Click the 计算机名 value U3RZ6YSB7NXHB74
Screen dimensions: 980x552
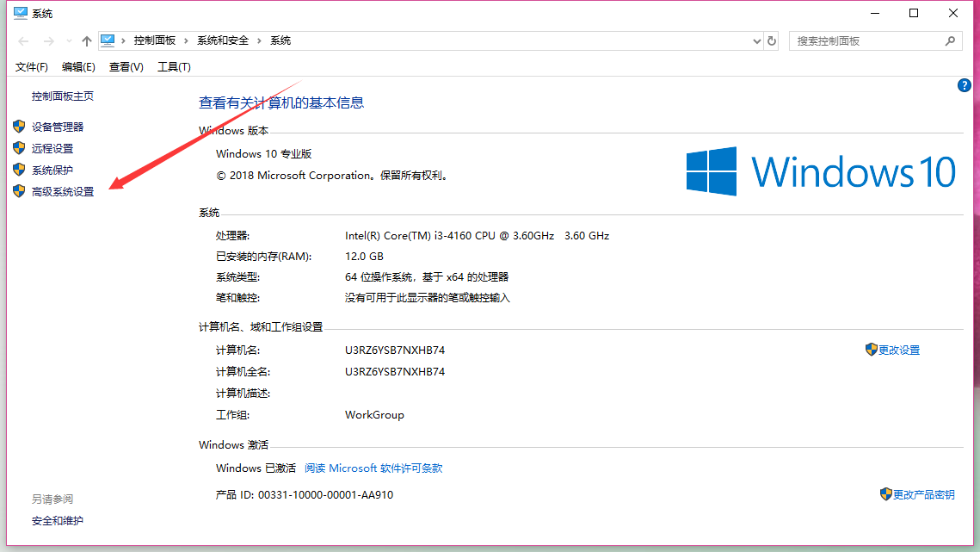tap(395, 350)
